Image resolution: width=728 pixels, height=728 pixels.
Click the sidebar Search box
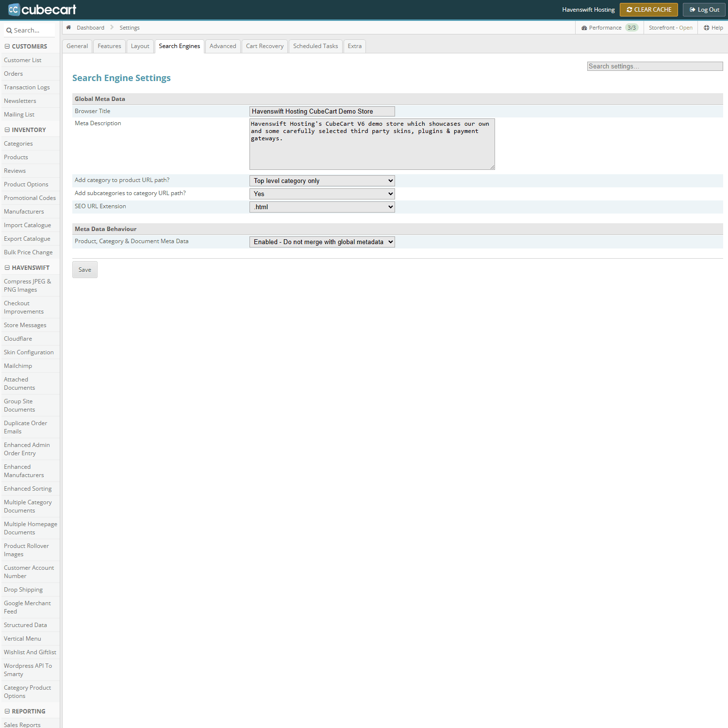click(x=30, y=30)
